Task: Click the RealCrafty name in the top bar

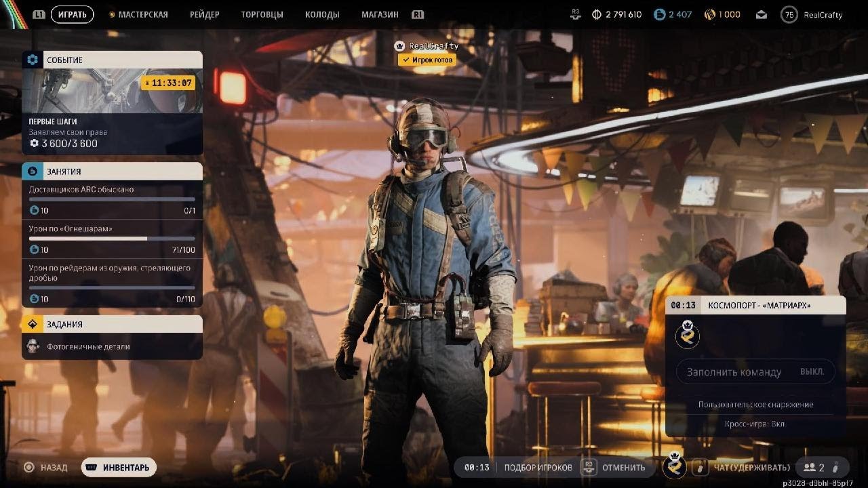Action: click(823, 15)
